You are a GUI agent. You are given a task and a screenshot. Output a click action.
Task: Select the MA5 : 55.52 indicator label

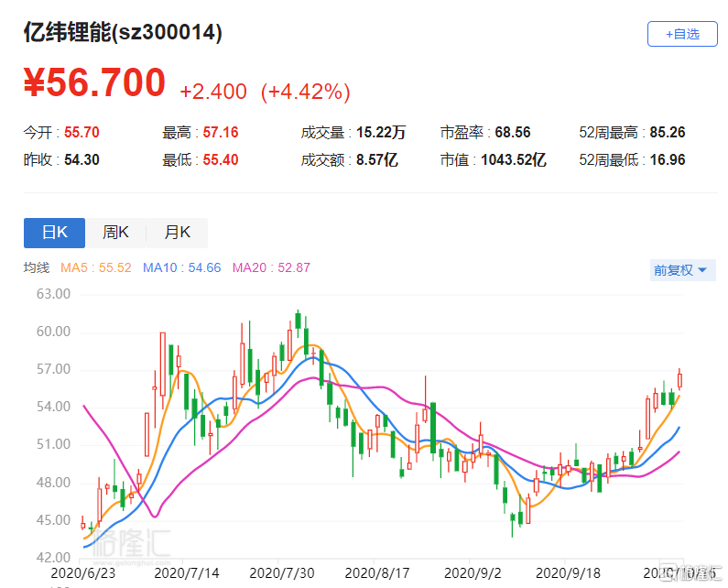[x=95, y=268]
